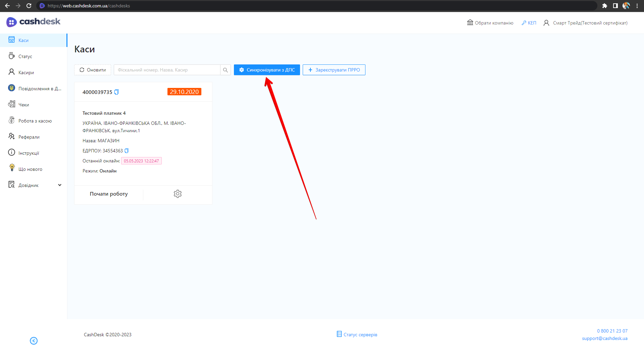This screenshot has width=644, height=349.
Task: Click Зареєструвати ПРРО button
Action: 334,70
